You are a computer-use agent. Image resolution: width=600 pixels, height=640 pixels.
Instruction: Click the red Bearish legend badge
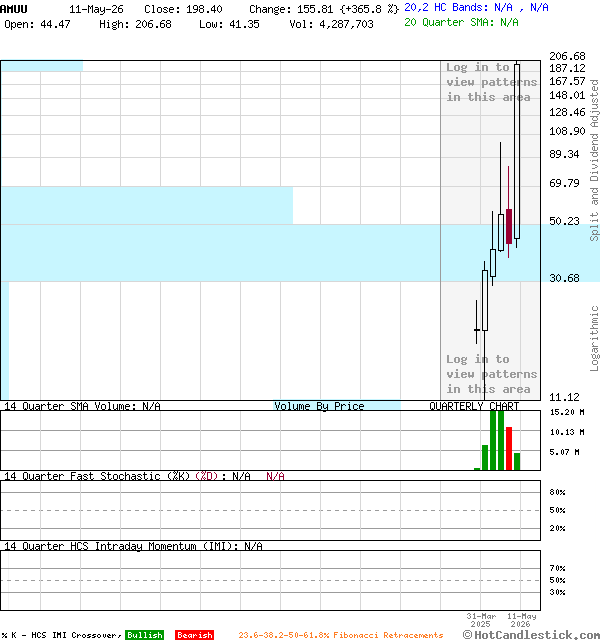[194, 635]
